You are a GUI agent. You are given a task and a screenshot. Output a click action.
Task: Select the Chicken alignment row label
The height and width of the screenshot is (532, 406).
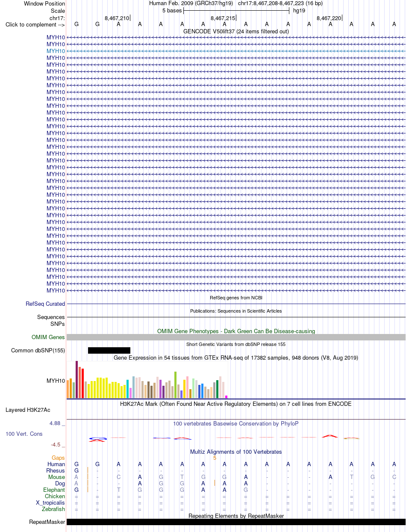point(55,496)
